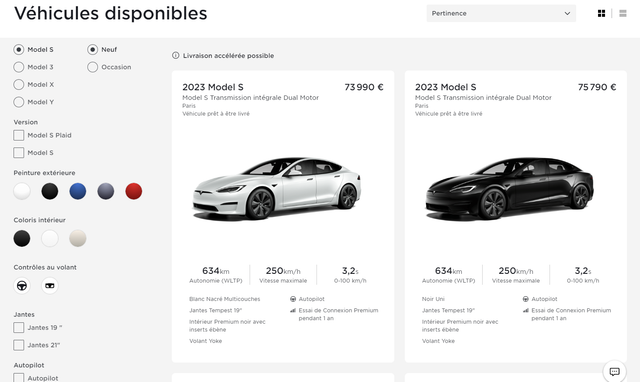The height and width of the screenshot is (382, 640).
Task: Check the Model S Plaid version box
Action: 18,135
